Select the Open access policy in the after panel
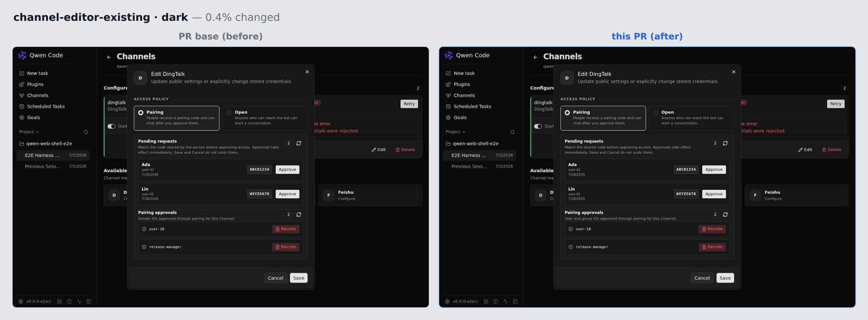This screenshot has width=868, height=320. pos(692,118)
